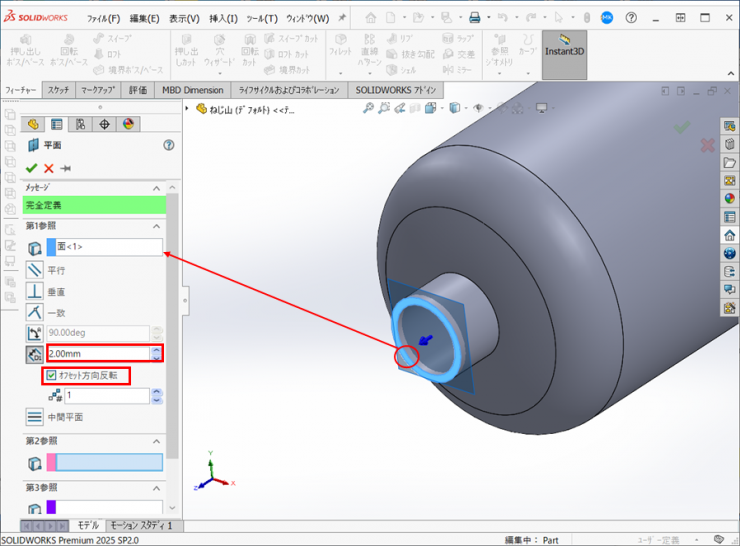
Task: Click the red X cancel icon in the Plane panel
Action: coord(48,168)
